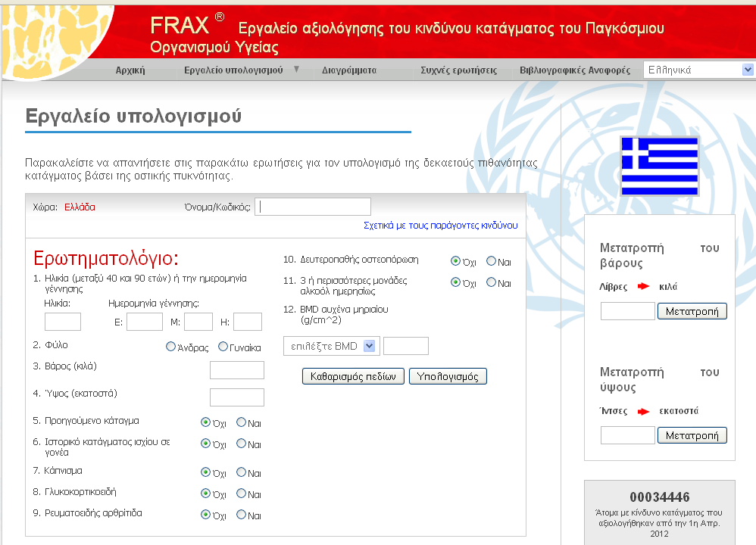Focus the BMD value input field
This screenshot has width=756, height=545.
[x=406, y=346]
